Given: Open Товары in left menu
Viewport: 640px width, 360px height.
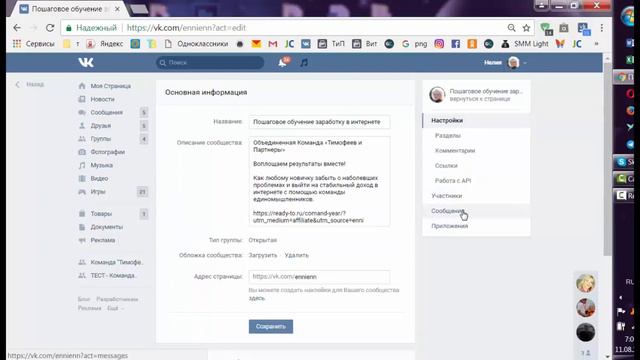Looking at the screenshot, I should point(101,213).
